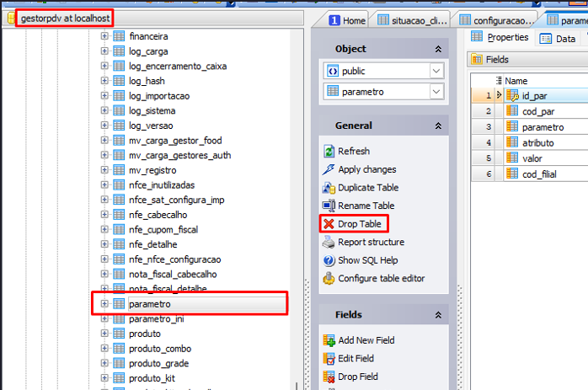Expand the log_sistema tree node
The width and height of the screenshot is (588, 390).
pos(104,110)
